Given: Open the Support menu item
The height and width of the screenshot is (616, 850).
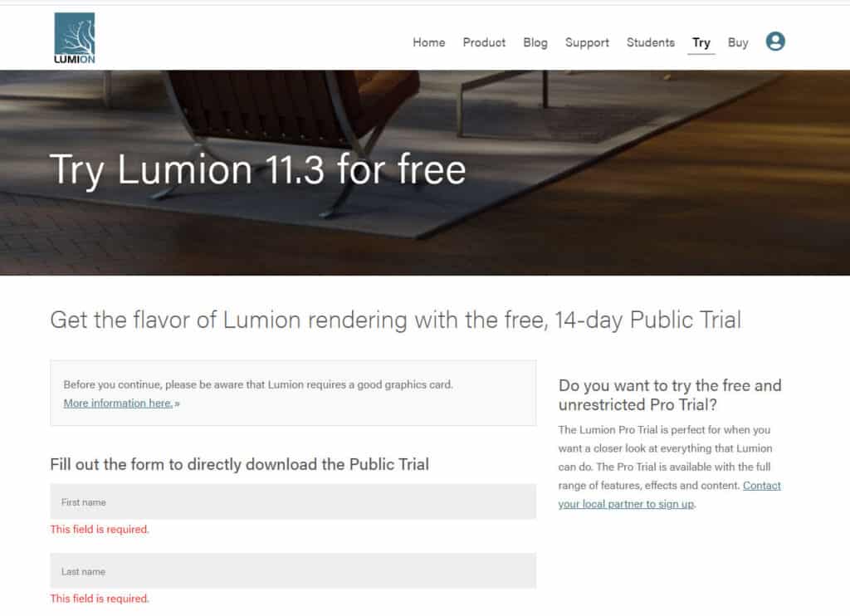Looking at the screenshot, I should [587, 42].
